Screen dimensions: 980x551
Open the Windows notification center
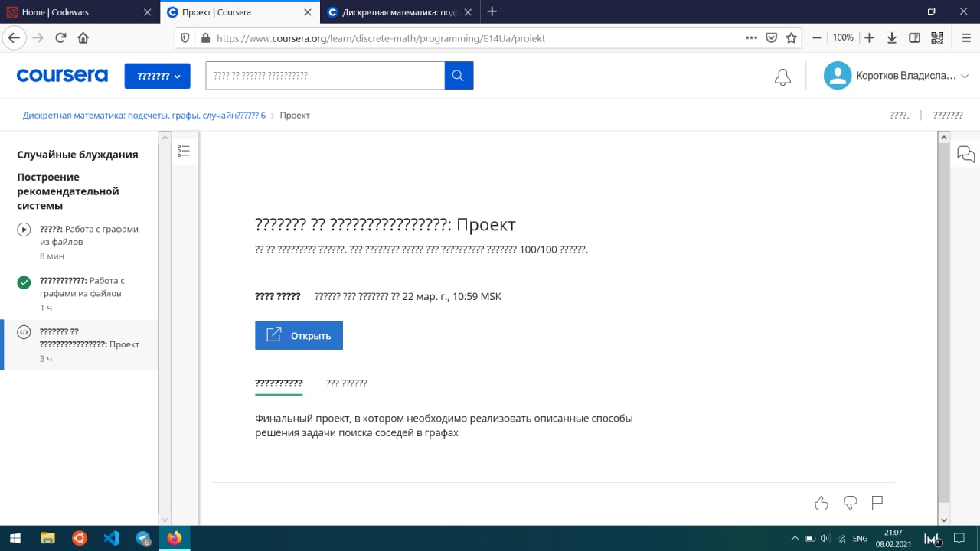(x=959, y=538)
